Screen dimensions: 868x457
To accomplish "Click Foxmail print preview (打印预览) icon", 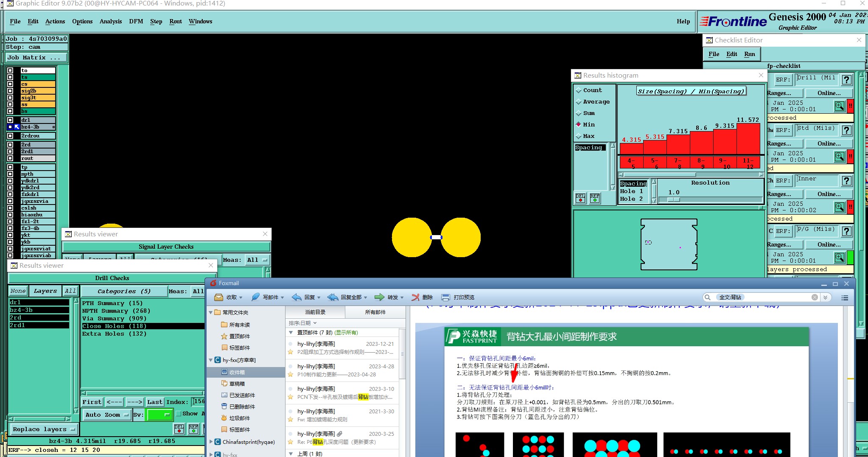I will 445,297.
